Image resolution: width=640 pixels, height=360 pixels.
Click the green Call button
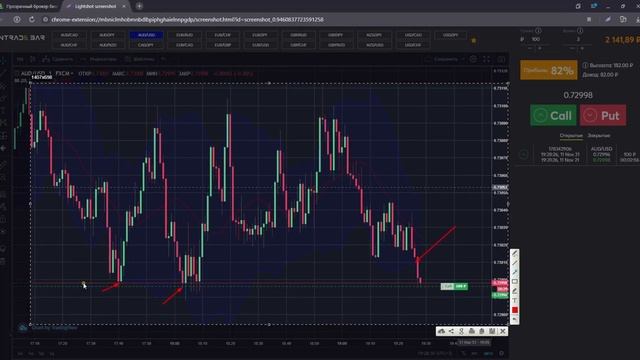[553, 116]
